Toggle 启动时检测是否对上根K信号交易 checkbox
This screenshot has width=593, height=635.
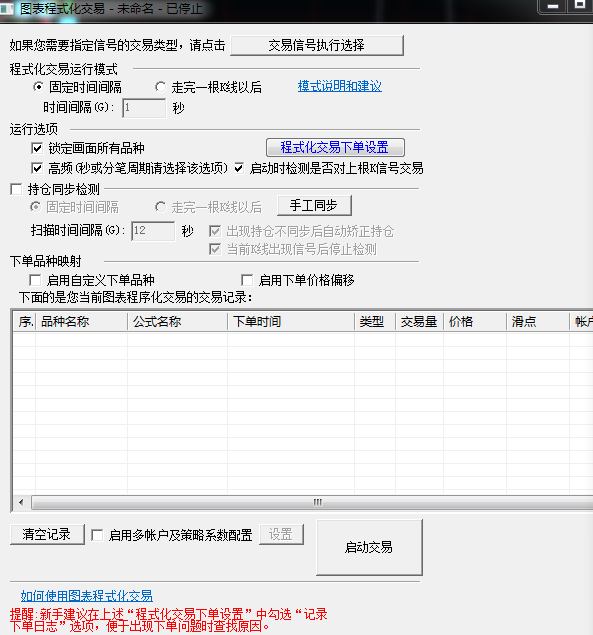coord(239,168)
